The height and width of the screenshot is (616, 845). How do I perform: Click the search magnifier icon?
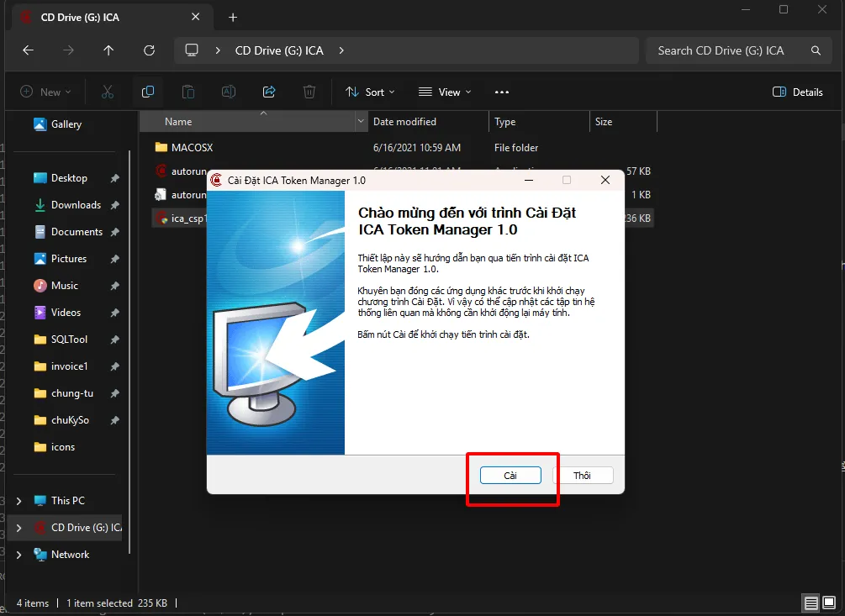pos(816,50)
